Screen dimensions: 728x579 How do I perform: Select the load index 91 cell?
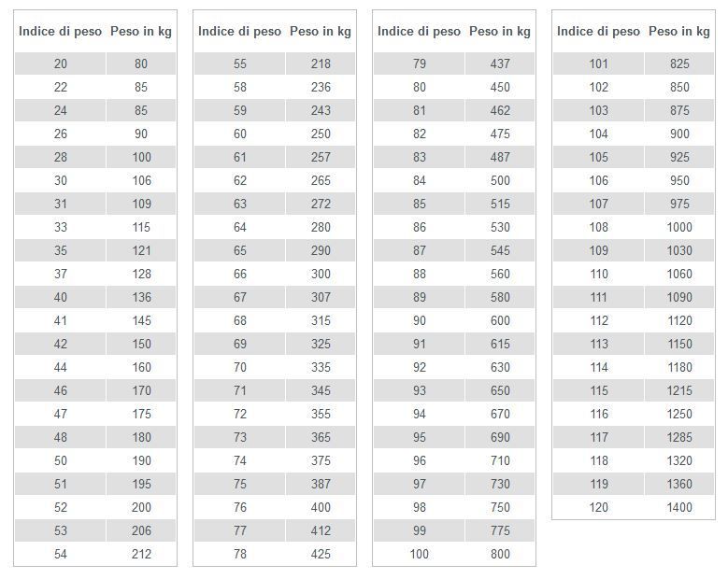[x=420, y=344]
